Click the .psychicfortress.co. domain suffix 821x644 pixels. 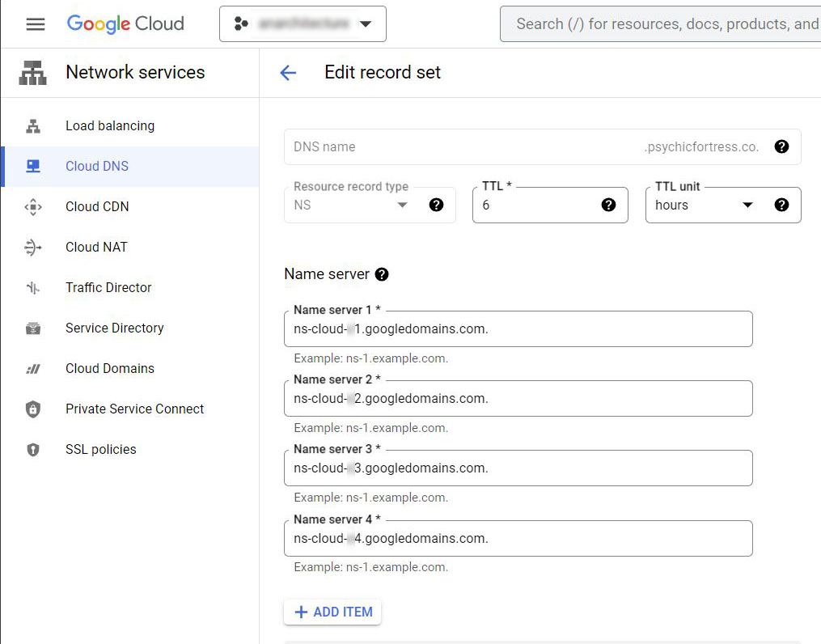tap(701, 147)
